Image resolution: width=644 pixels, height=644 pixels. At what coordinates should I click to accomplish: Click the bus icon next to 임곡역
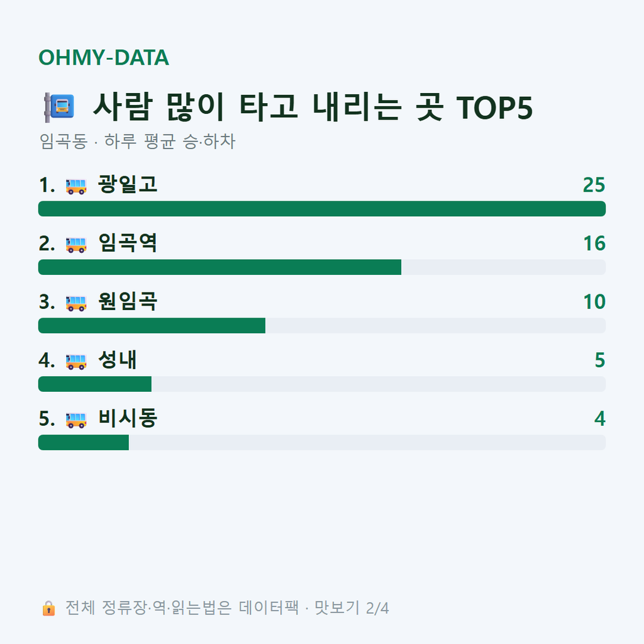click(76, 245)
